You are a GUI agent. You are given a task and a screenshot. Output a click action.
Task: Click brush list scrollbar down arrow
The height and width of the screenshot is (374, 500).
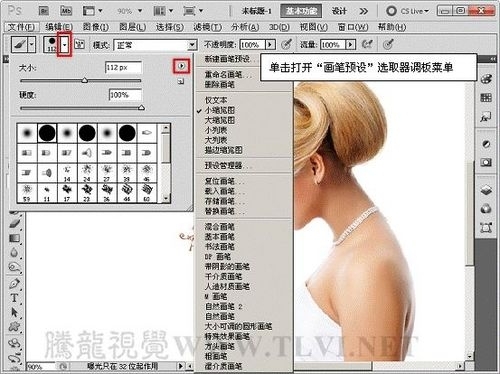point(166,199)
